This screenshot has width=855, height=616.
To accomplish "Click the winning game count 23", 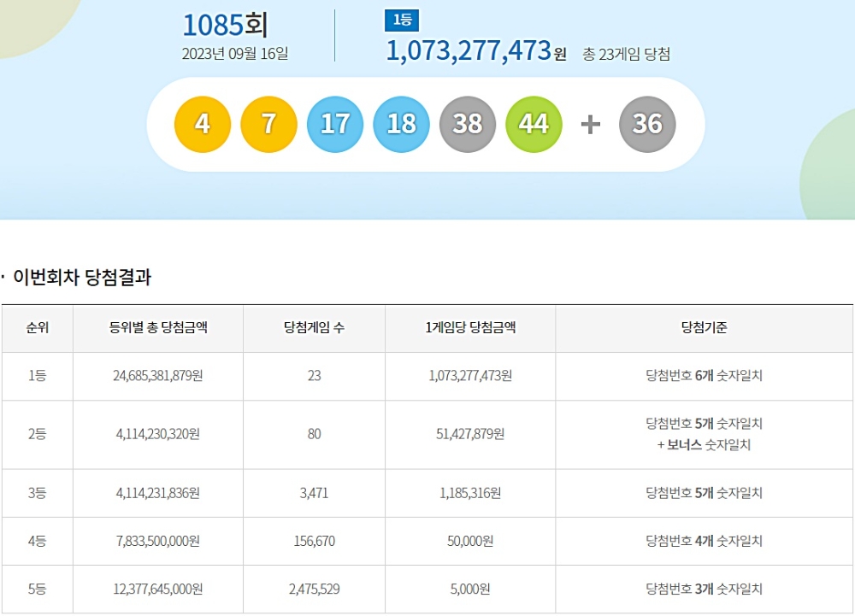I will (x=314, y=376).
